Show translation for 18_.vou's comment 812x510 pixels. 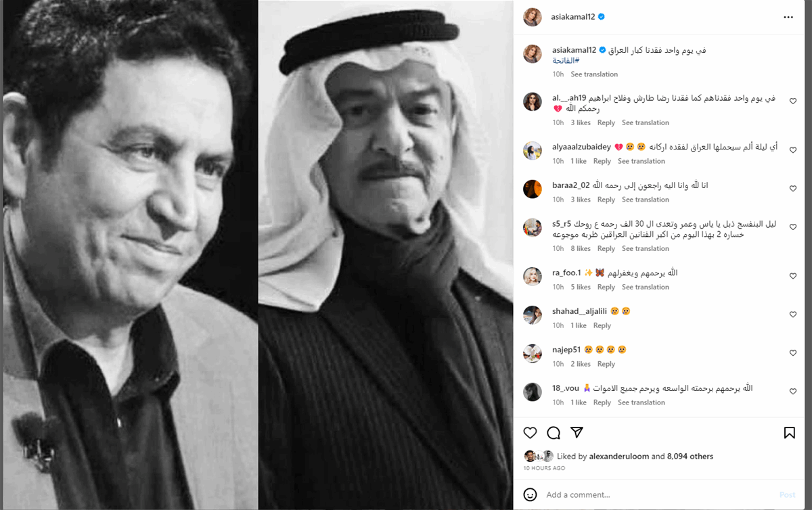pyautogui.click(x=641, y=402)
